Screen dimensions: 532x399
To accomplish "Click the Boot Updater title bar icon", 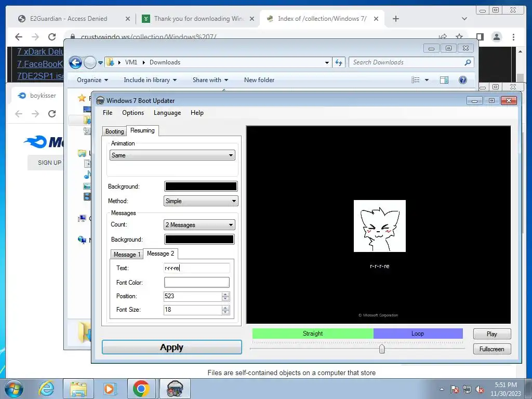I will click(100, 100).
